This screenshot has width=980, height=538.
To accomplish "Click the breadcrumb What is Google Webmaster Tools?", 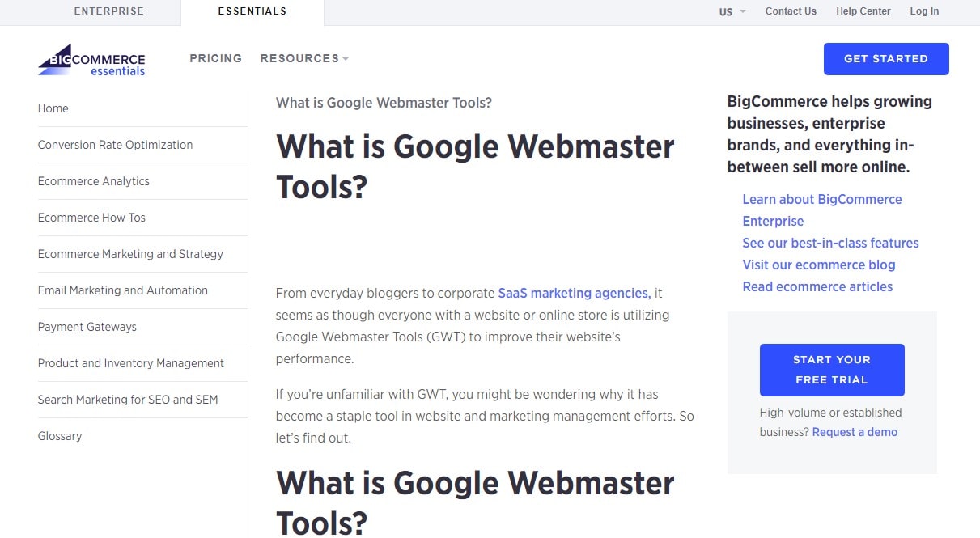I will coord(384,103).
